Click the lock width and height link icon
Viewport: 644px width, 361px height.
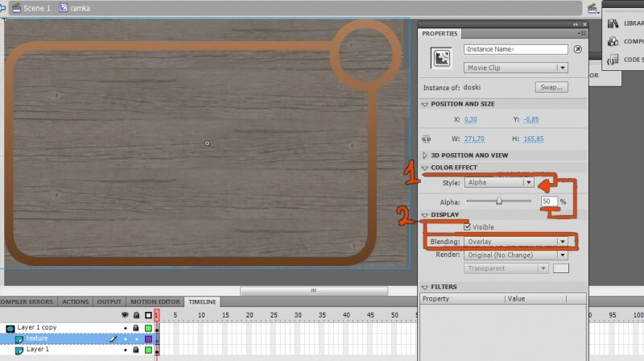click(x=426, y=139)
